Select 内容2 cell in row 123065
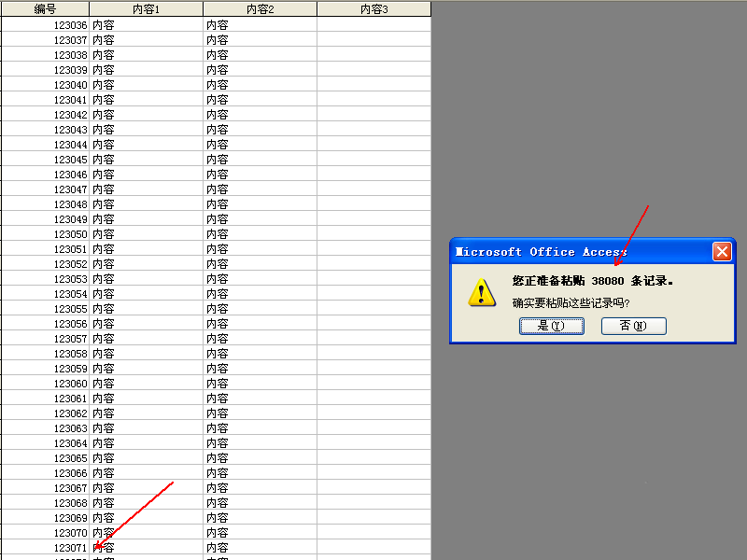This screenshot has height=560, width=747. tap(261, 458)
